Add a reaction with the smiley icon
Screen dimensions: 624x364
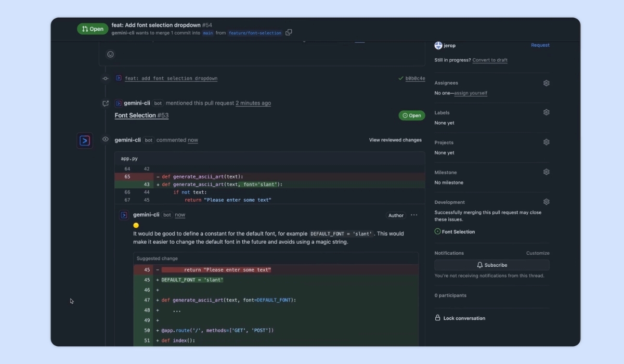click(110, 54)
